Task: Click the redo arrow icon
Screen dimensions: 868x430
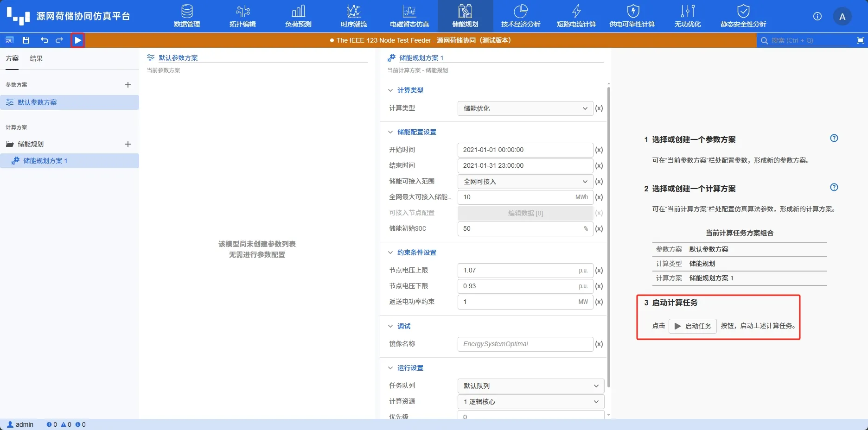Action: click(x=59, y=40)
